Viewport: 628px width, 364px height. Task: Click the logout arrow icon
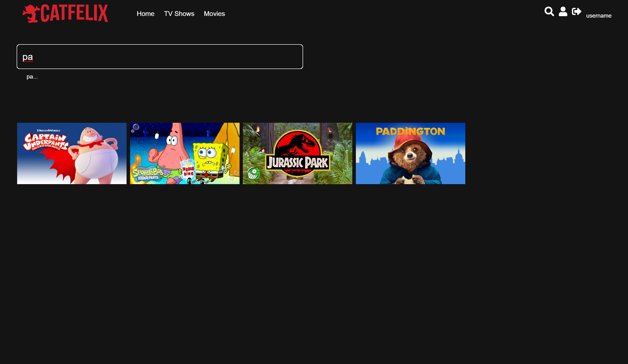[576, 11]
